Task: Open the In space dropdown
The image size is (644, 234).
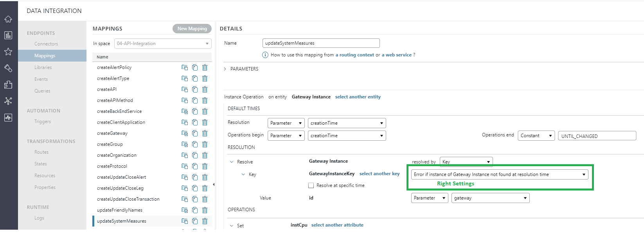Action: pyautogui.click(x=163, y=44)
